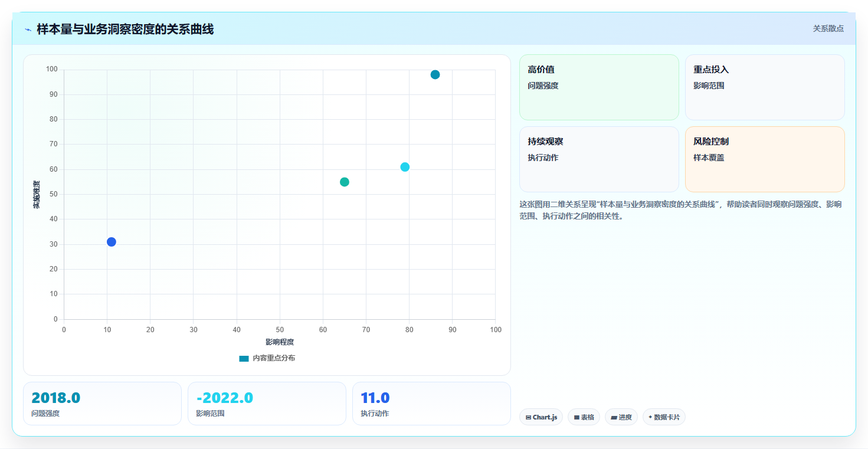The height and width of the screenshot is (449, 868).
Task: Open the 持续观察 card
Action: coord(599,159)
